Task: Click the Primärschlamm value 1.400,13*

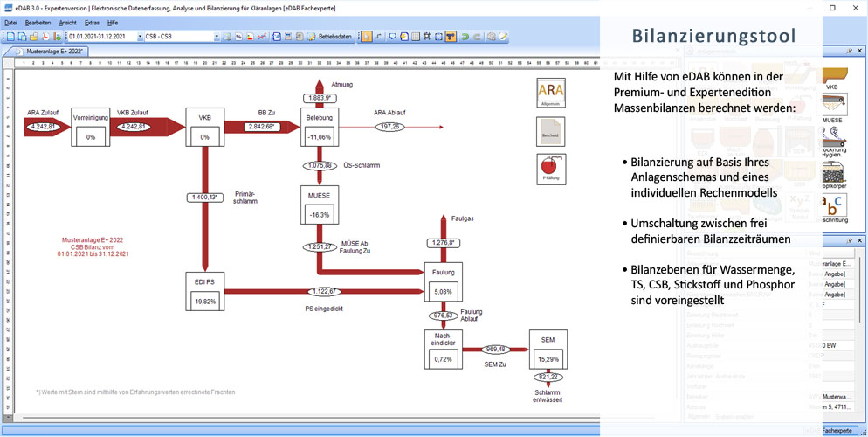Action: click(204, 197)
